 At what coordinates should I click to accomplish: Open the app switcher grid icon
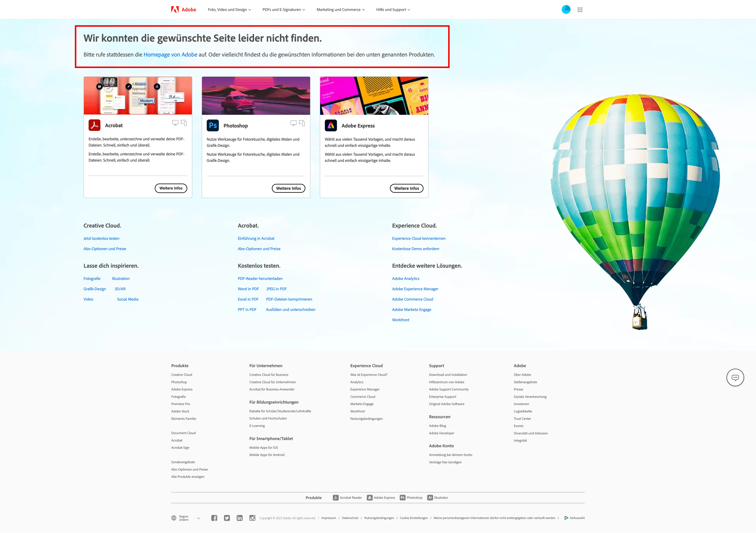[580, 10]
